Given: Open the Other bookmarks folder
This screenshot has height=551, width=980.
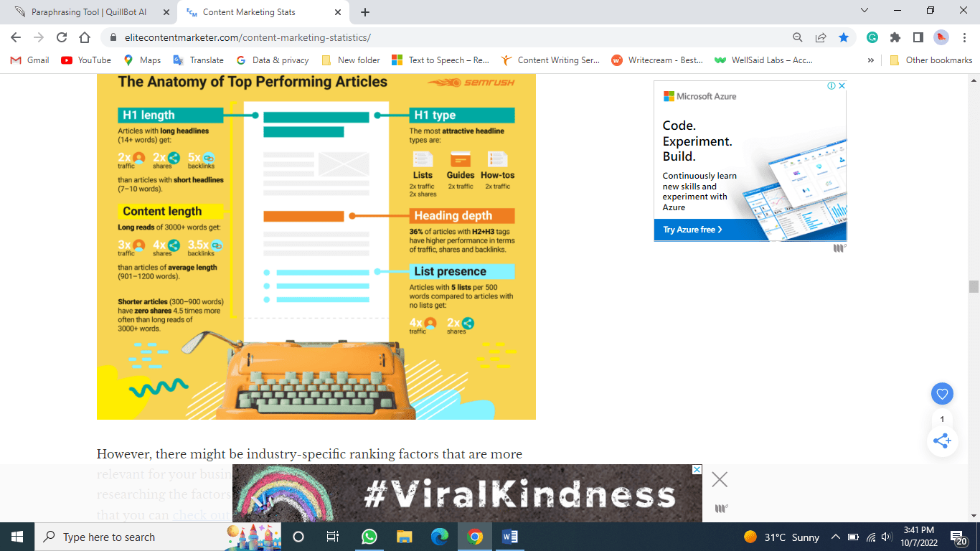Looking at the screenshot, I should click(930, 60).
